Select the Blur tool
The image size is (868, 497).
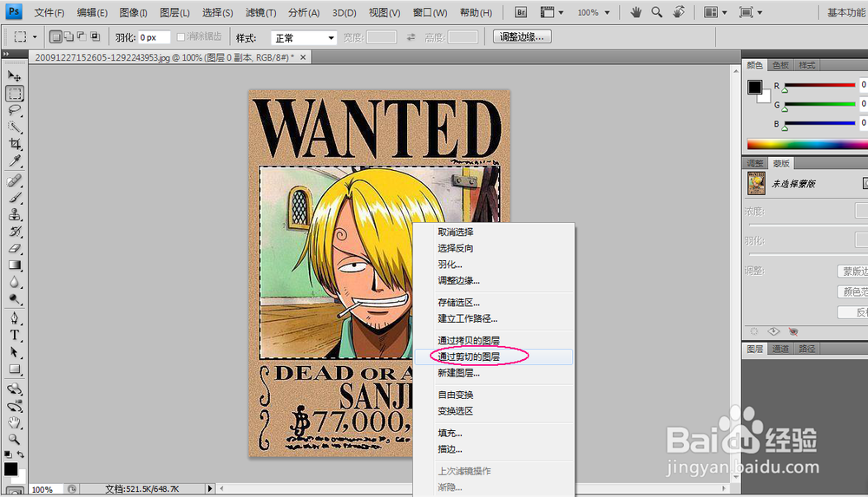pyautogui.click(x=15, y=282)
